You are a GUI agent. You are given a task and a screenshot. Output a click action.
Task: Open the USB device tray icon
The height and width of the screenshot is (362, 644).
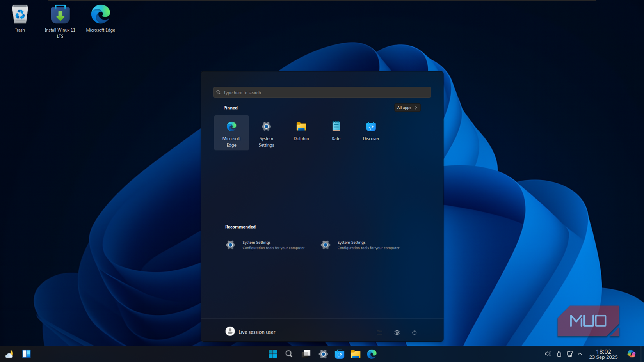pos(559,354)
